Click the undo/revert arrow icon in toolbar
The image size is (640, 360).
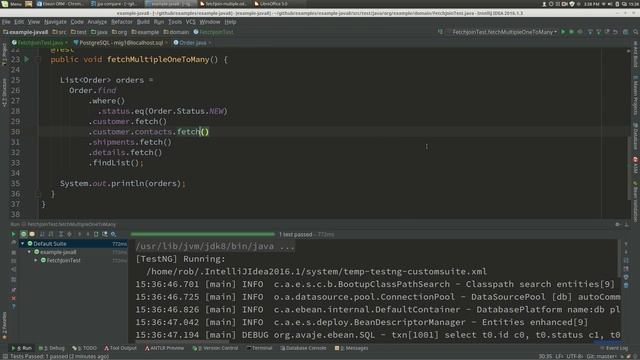615,32
